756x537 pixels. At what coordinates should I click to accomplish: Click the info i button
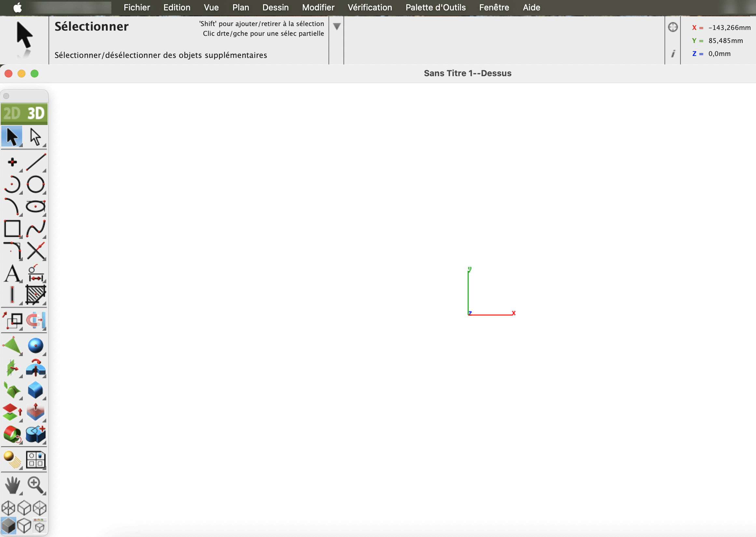coord(673,54)
